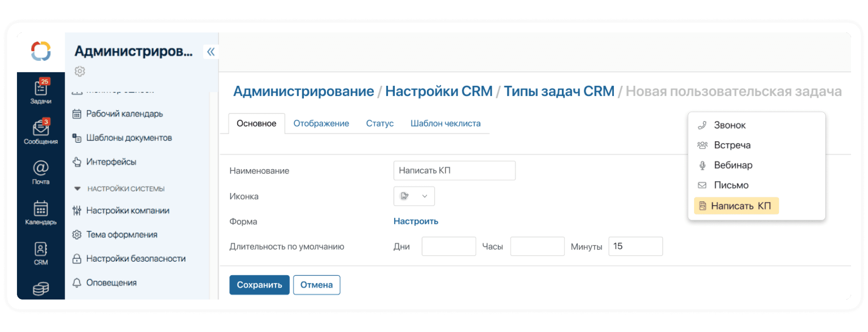Open the CRM section icon
Viewport: 868px width, 332px height.
(41, 253)
